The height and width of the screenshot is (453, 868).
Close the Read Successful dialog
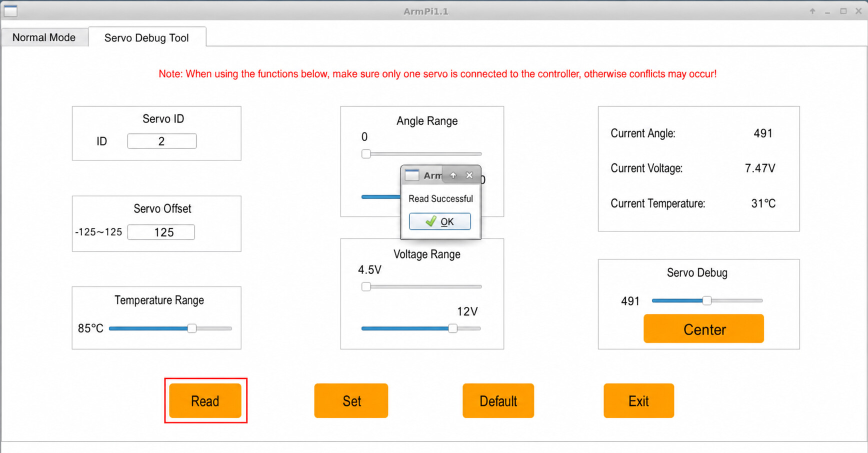(469, 175)
